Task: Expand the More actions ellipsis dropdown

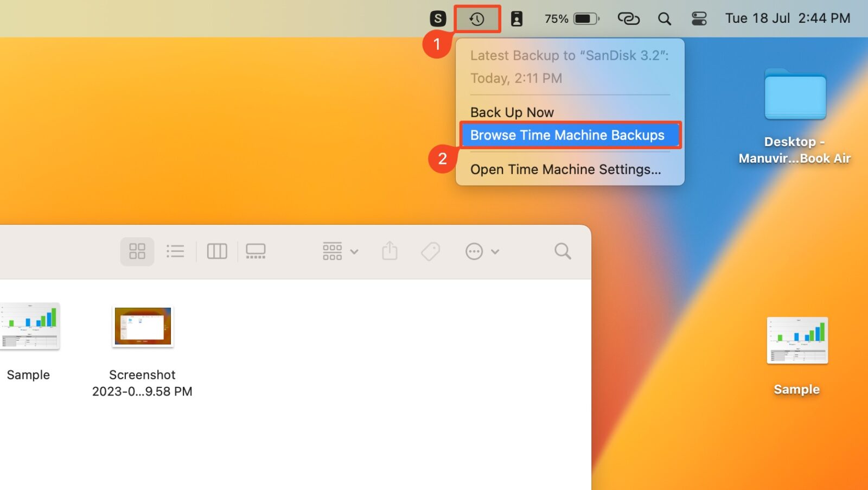Action: [481, 251]
